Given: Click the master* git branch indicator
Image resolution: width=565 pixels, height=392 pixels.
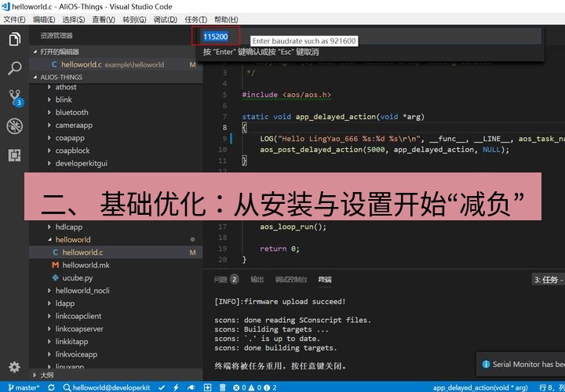Looking at the screenshot, I should click(24, 387).
